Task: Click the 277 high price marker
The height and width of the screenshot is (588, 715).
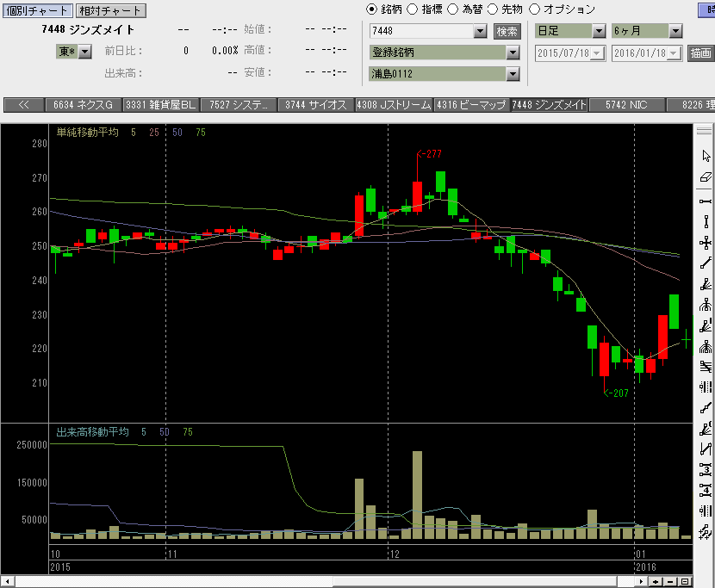Action: (430, 153)
